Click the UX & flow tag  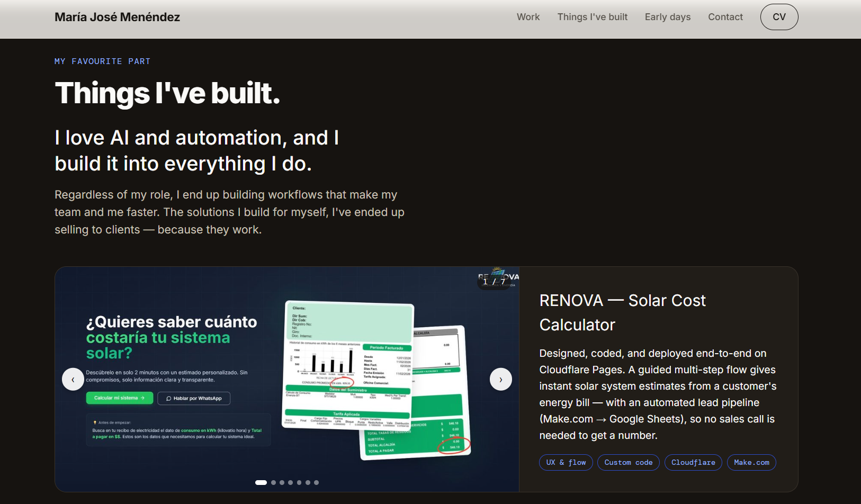[566, 462]
